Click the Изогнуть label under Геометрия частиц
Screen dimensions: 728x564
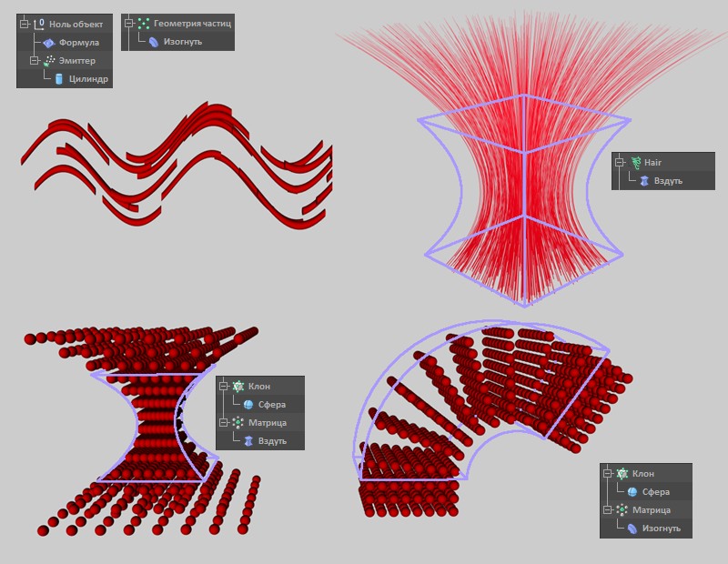(183, 42)
